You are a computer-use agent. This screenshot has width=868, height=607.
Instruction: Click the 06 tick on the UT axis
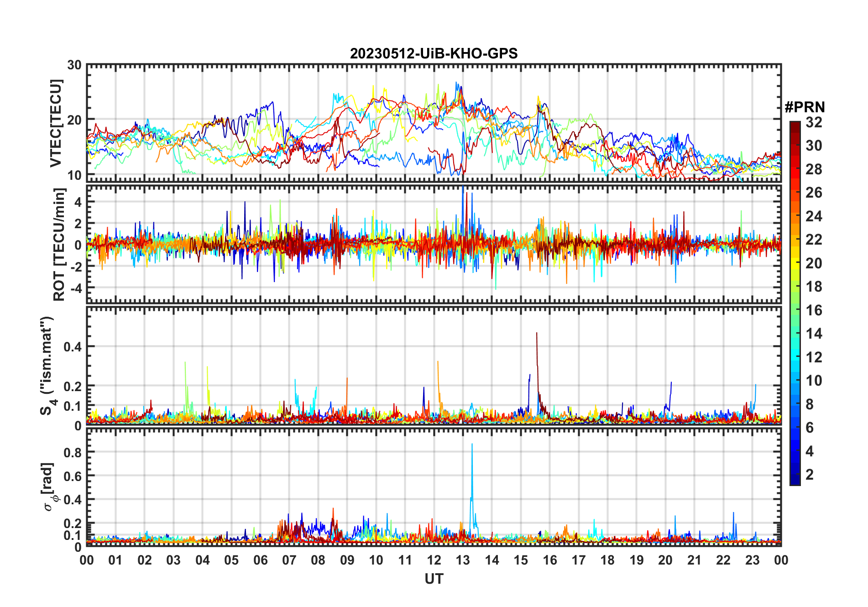(x=261, y=560)
